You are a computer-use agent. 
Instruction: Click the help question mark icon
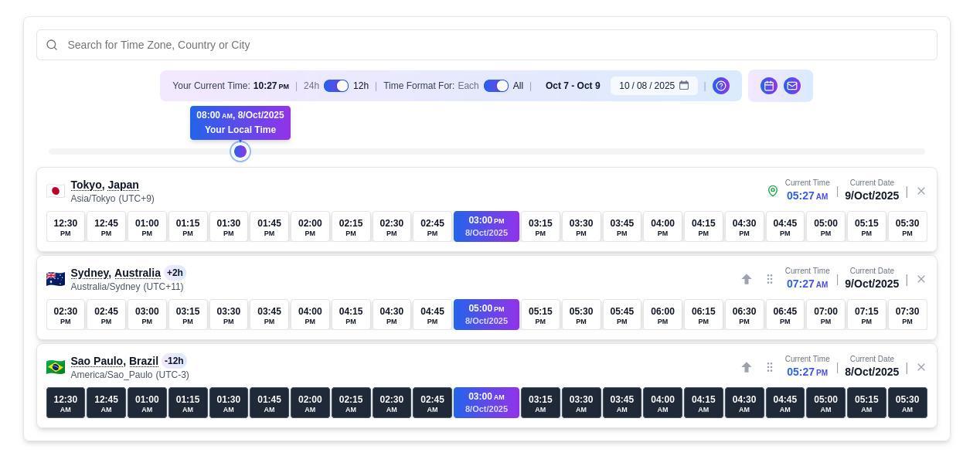point(720,86)
